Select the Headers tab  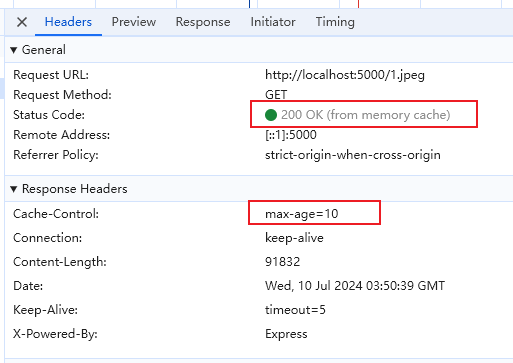pyautogui.click(x=68, y=22)
